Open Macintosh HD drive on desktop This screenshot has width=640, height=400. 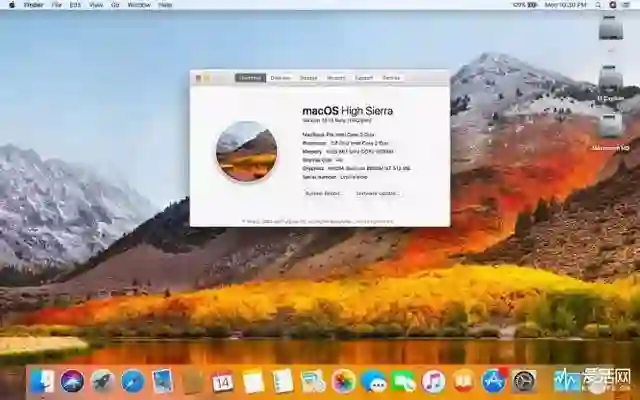611,131
